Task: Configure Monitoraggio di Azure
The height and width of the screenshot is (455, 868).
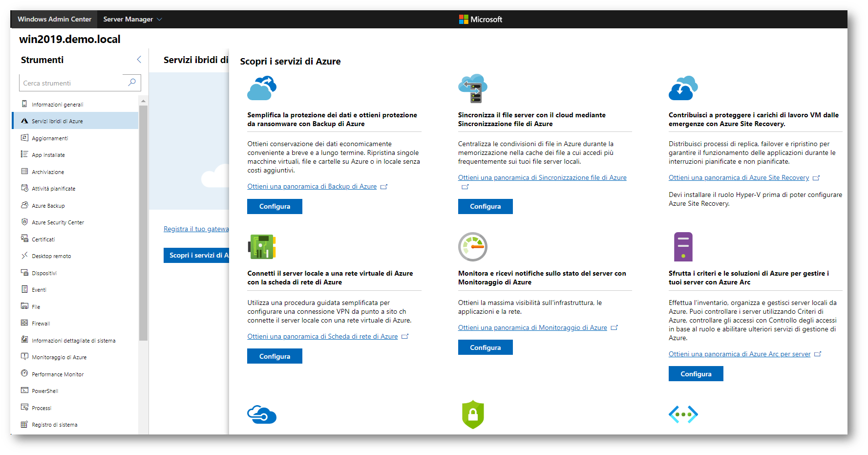Action: point(485,347)
